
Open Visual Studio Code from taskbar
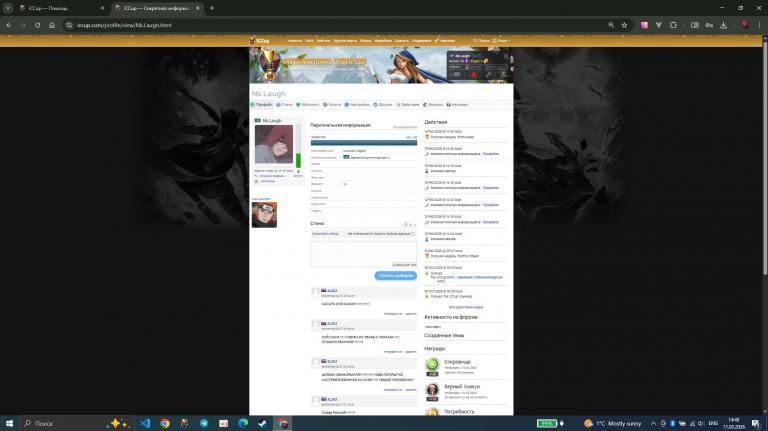click(145, 423)
